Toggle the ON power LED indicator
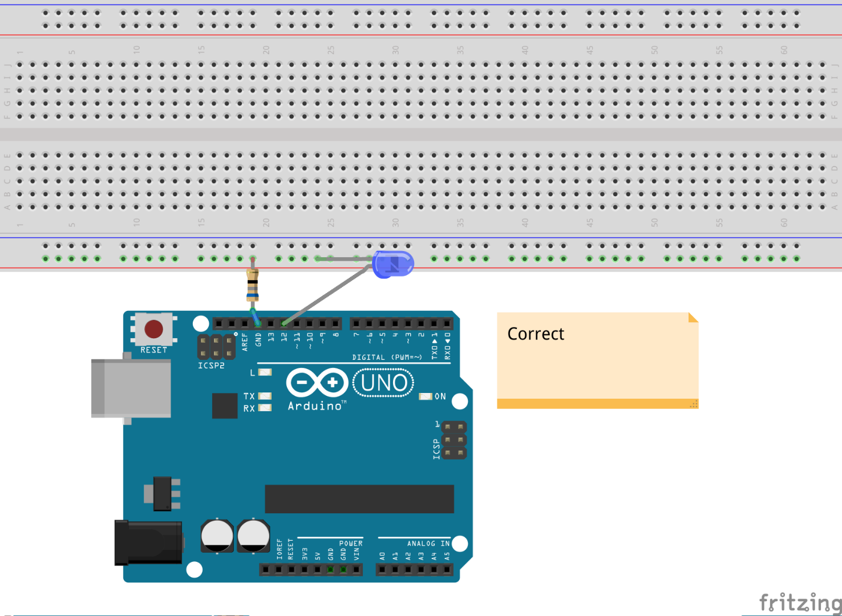This screenshot has width=842, height=616. point(426,396)
